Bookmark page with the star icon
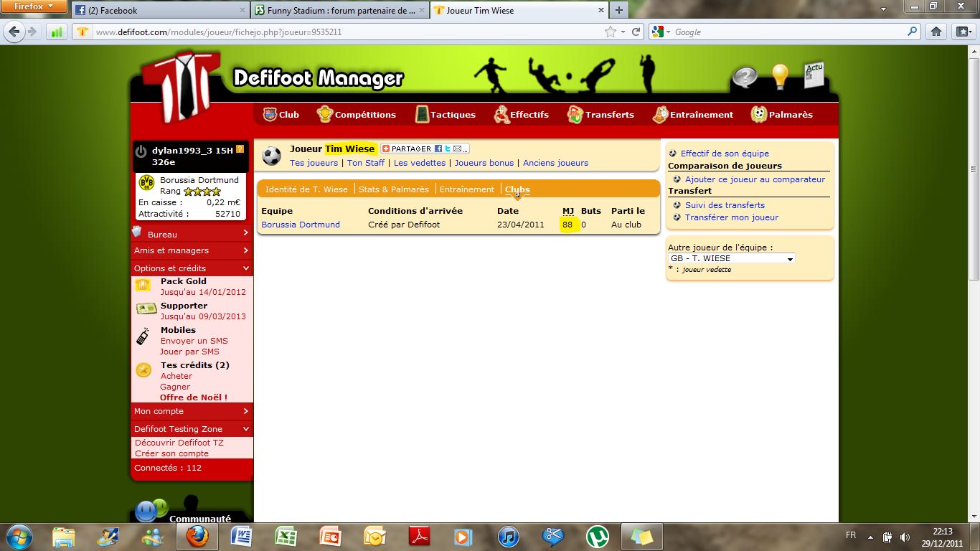Image resolution: width=980 pixels, height=551 pixels. (611, 32)
